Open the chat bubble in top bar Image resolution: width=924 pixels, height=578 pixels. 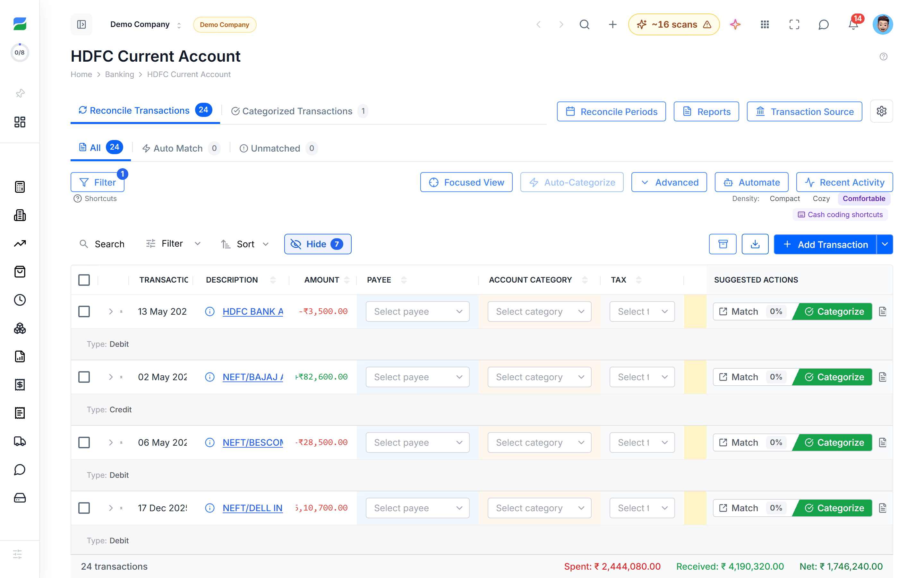(824, 24)
